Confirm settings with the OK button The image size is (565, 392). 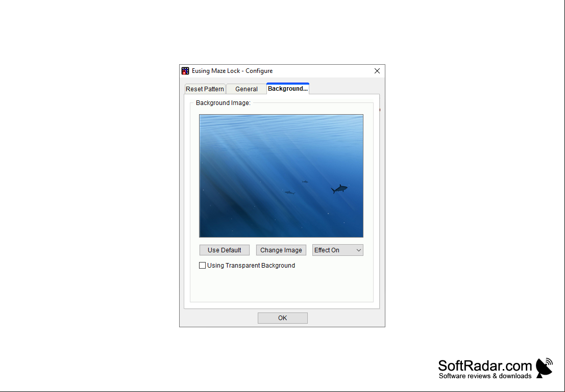(283, 318)
